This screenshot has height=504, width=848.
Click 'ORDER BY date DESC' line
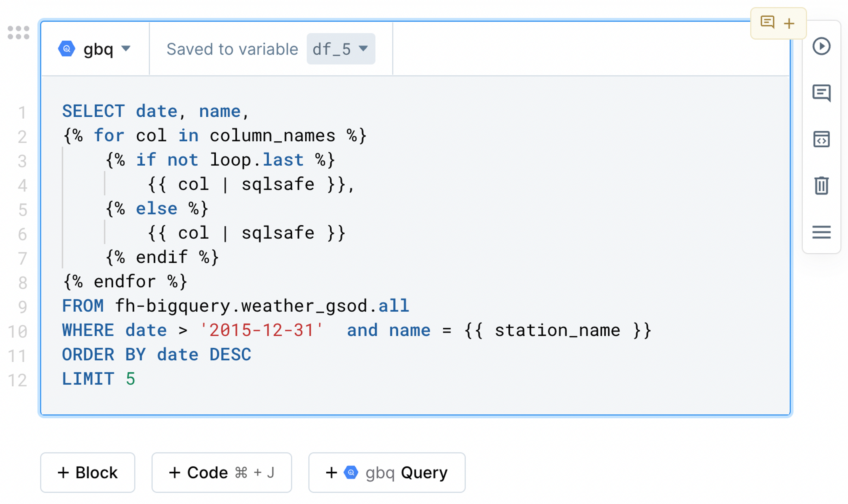[x=157, y=354]
